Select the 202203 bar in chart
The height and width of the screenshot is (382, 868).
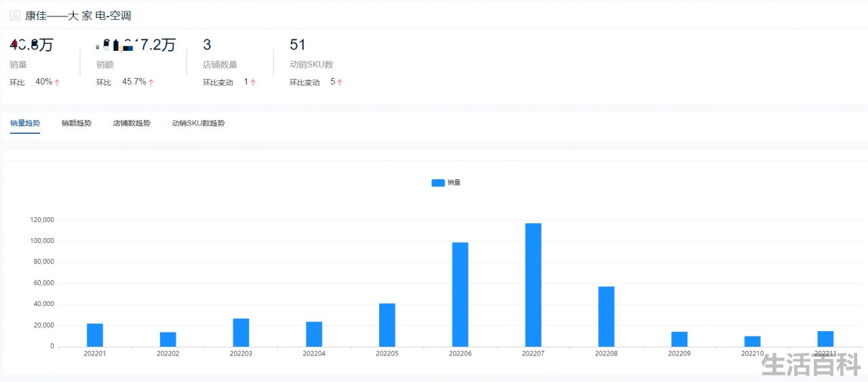(241, 332)
